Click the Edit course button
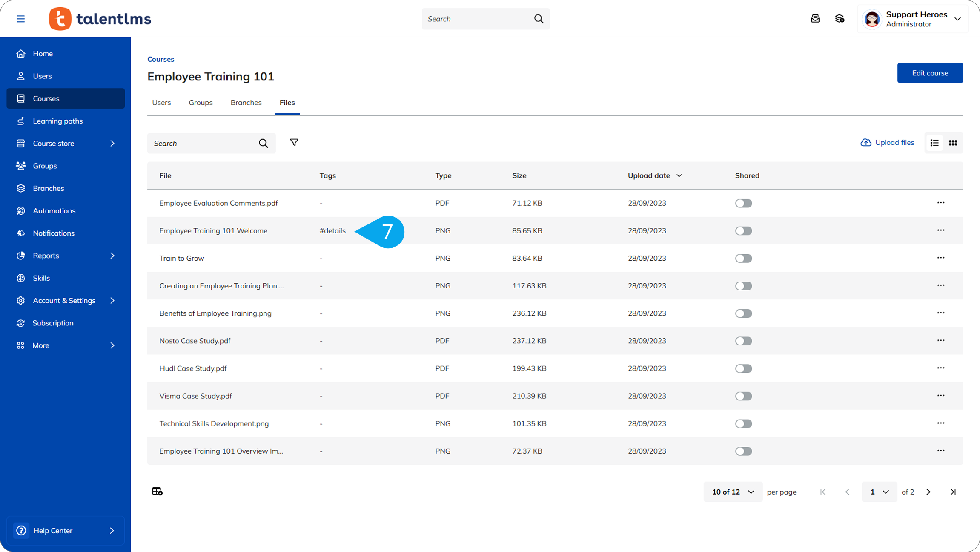The width and height of the screenshot is (980, 552). tap(930, 73)
